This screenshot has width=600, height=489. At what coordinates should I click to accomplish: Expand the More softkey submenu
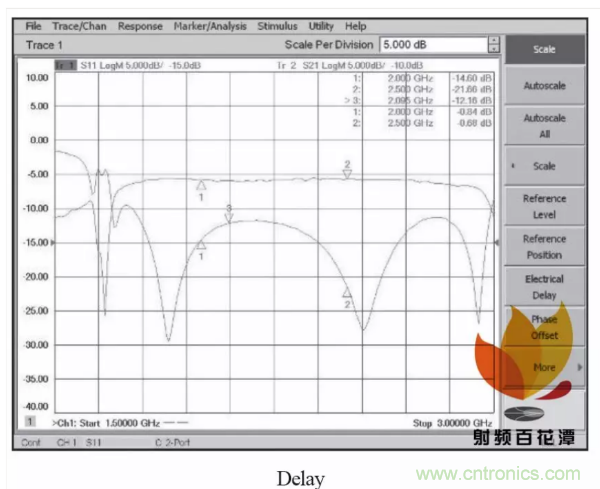point(545,367)
